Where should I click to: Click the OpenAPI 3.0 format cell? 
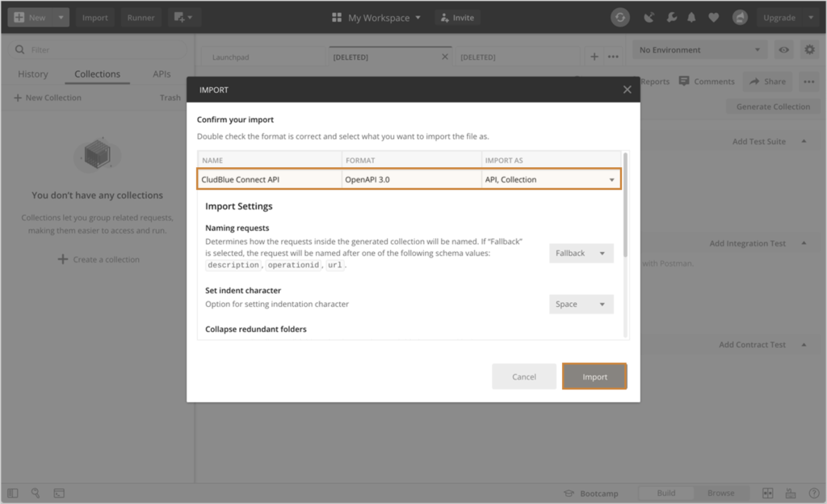tap(411, 179)
